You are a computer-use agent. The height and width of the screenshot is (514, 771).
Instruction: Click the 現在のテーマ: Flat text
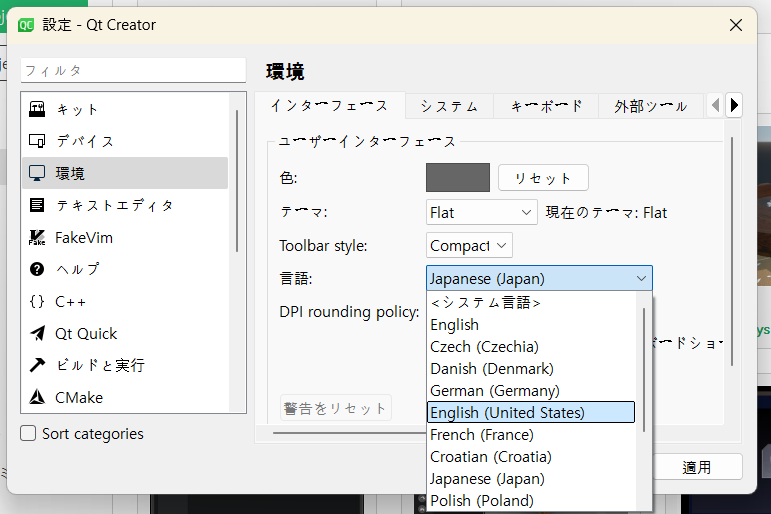606,212
